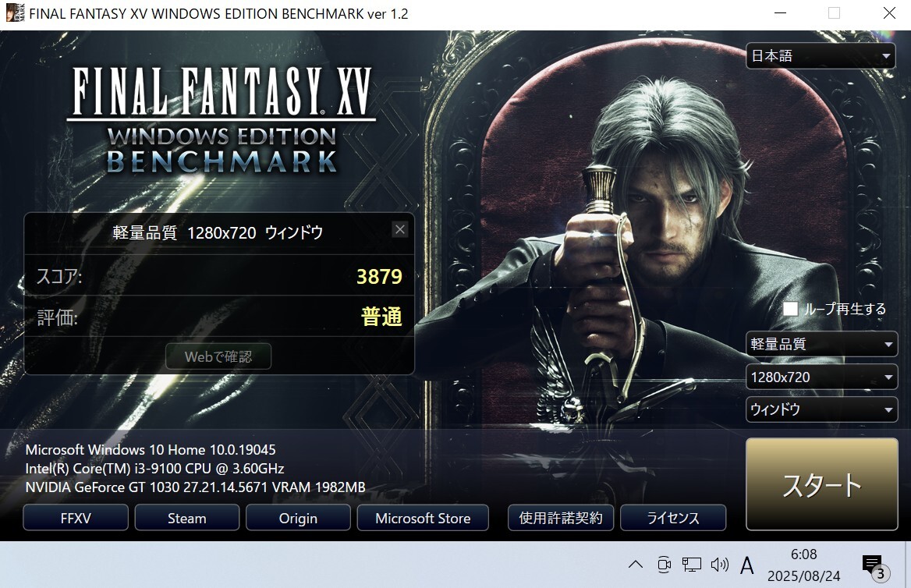Viewport: 911px width, 588px height.
Task: Start the benchmark with スタート button
Action: tap(821, 484)
